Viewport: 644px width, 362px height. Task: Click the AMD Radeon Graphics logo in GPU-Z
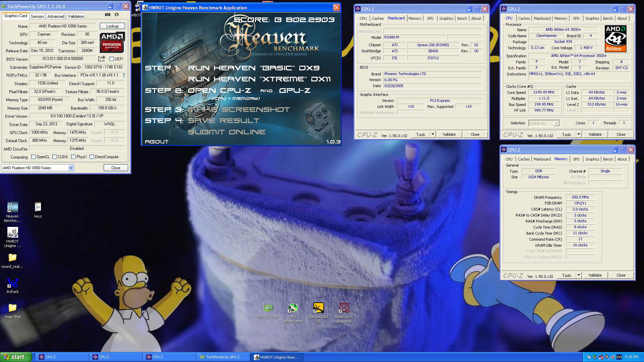tap(112, 42)
